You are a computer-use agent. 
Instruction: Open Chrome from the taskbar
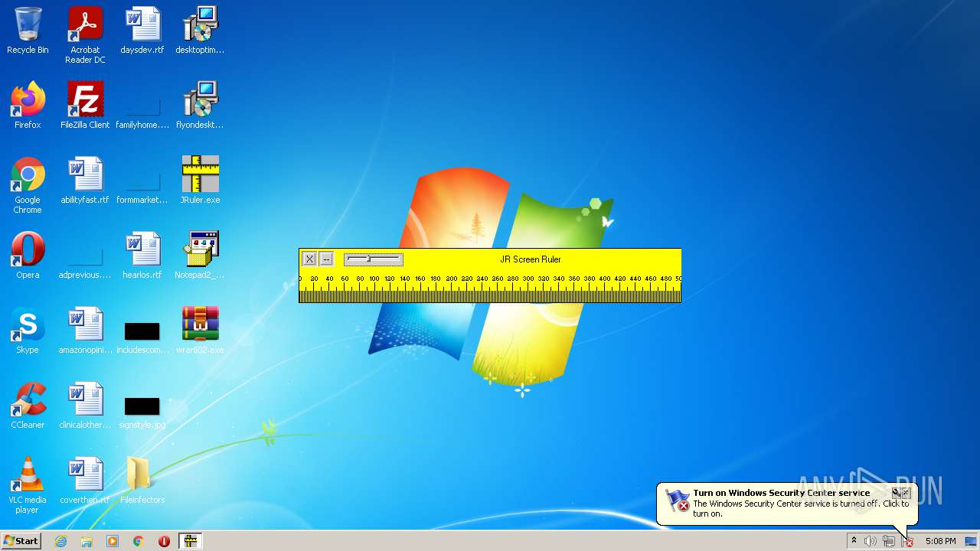click(139, 541)
